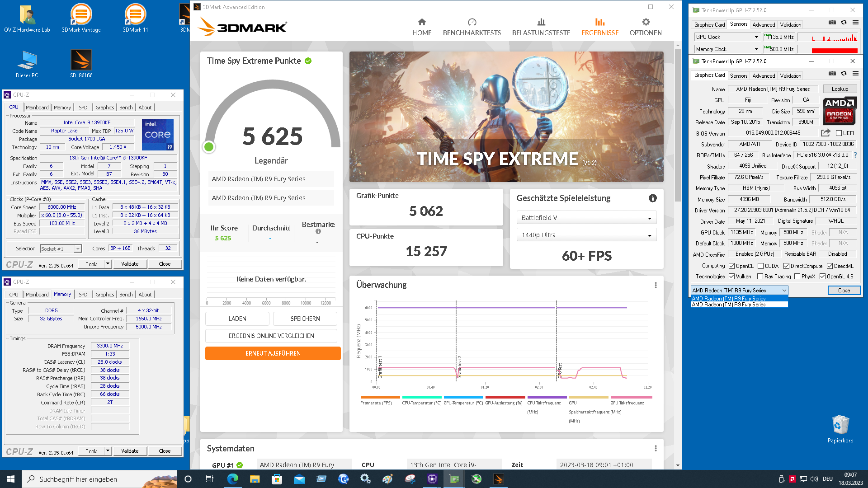Switch to Graphics tab in lower CPU-Z

105,295
